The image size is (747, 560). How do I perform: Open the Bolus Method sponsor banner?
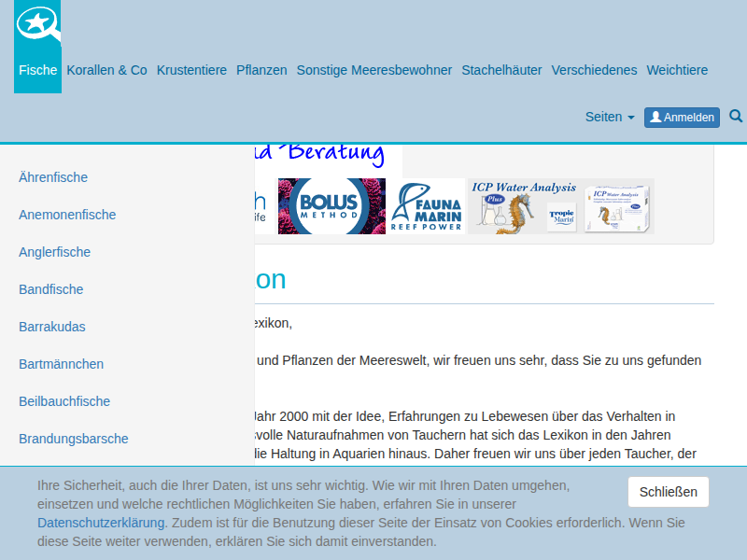(x=331, y=206)
